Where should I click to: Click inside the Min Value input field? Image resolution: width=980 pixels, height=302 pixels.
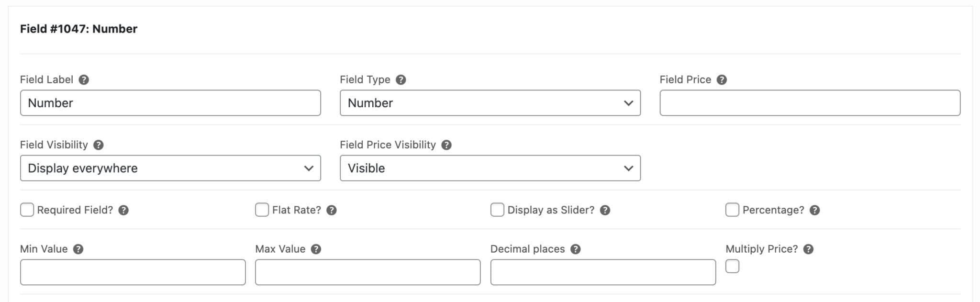[x=133, y=272]
